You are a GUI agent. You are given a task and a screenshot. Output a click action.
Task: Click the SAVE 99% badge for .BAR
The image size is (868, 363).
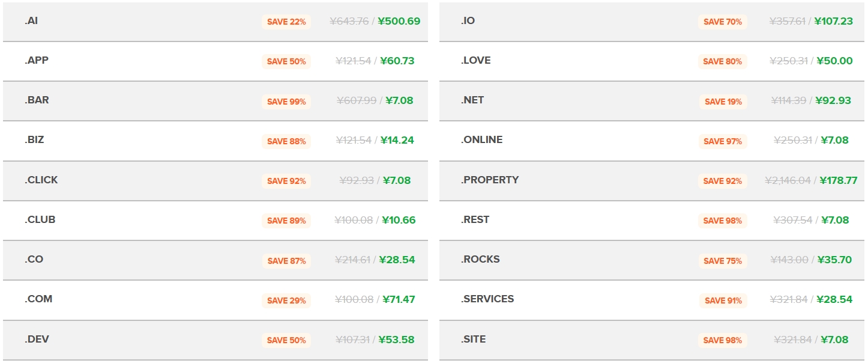286,102
